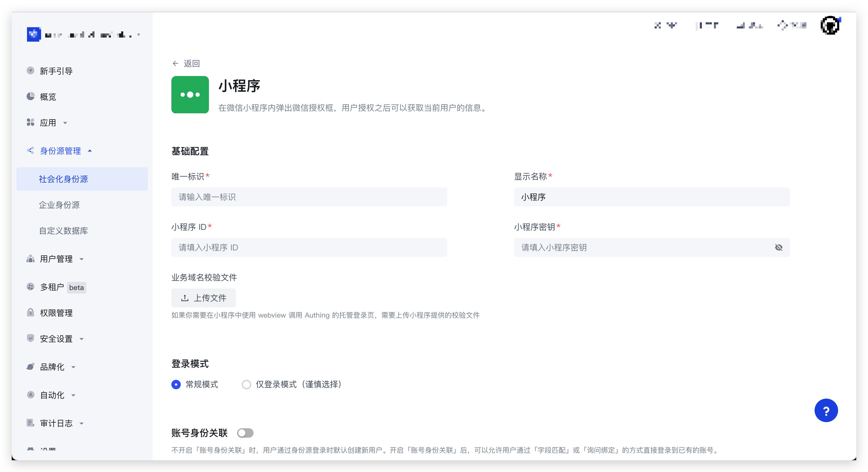Switch to 企业身份源 in sidebar
The image size is (868, 472).
60,205
